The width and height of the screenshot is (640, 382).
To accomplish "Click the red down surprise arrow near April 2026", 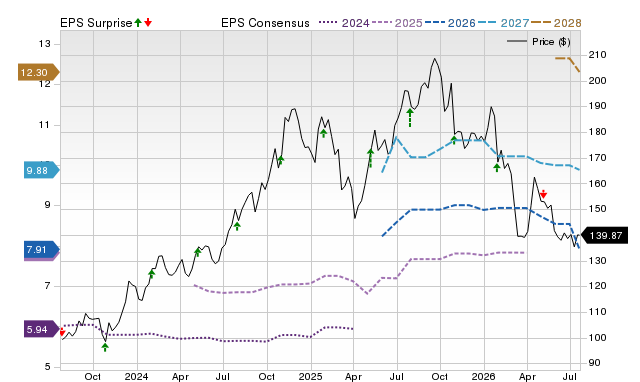I will [543, 194].
